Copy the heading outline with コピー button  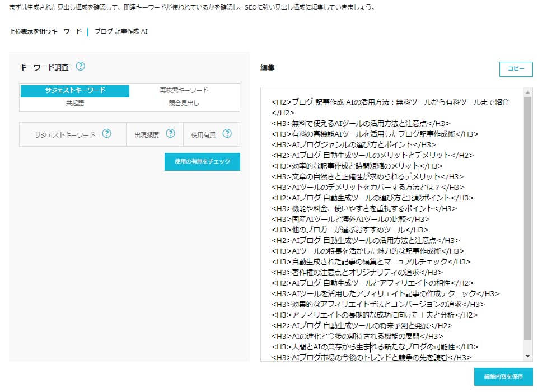516,69
